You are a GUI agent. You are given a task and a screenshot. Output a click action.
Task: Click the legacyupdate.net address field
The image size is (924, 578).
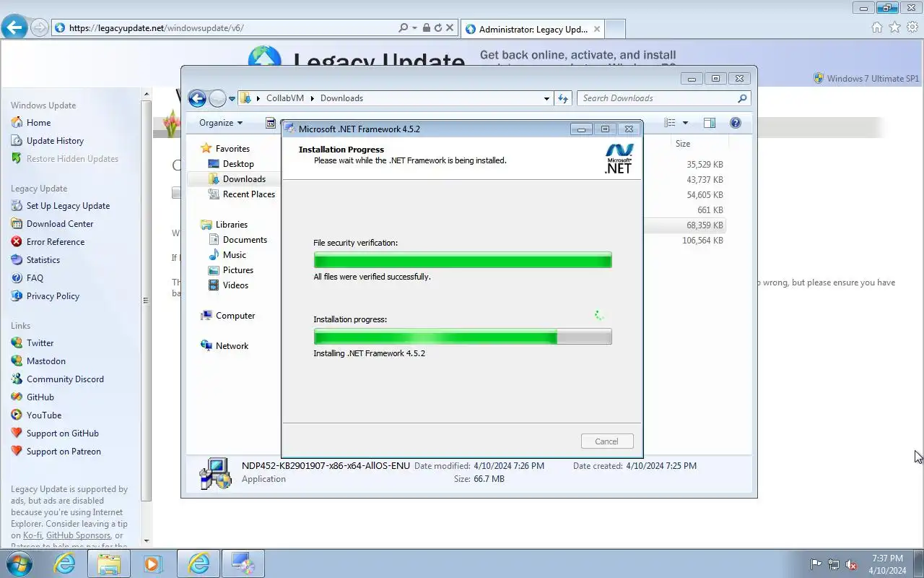[224, 27]
